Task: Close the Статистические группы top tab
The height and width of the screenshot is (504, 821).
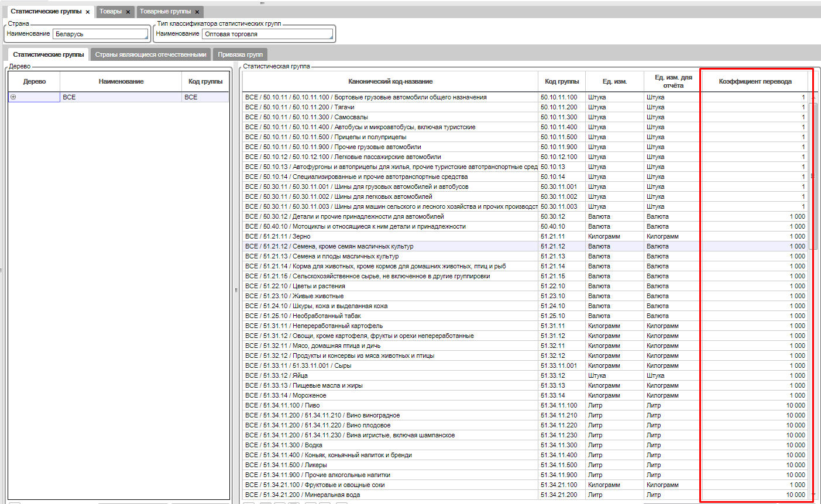Action: (x=88, y=12)
